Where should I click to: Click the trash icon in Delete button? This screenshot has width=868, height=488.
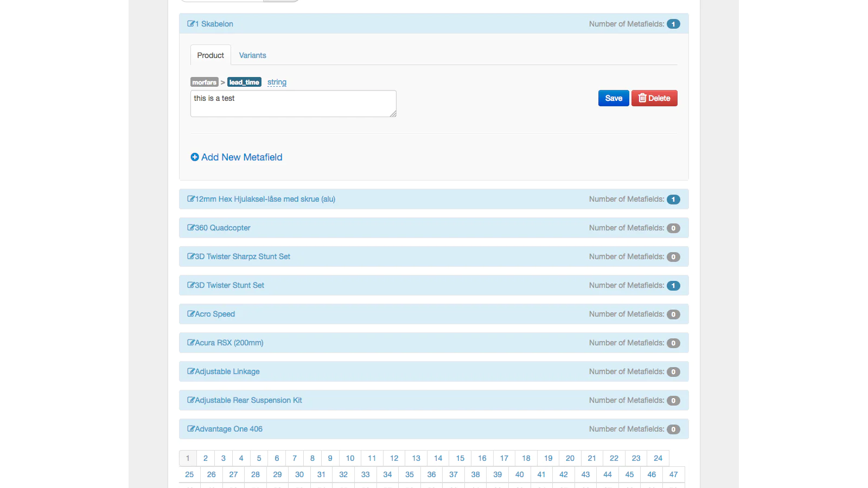pyautogui.click(x=642, y=98)
